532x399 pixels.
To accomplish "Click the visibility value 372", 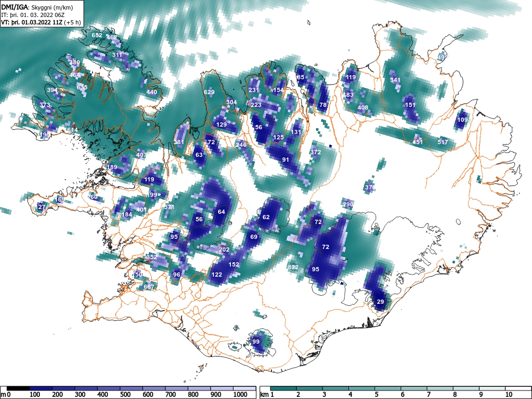I will click(x=315, y=152).
